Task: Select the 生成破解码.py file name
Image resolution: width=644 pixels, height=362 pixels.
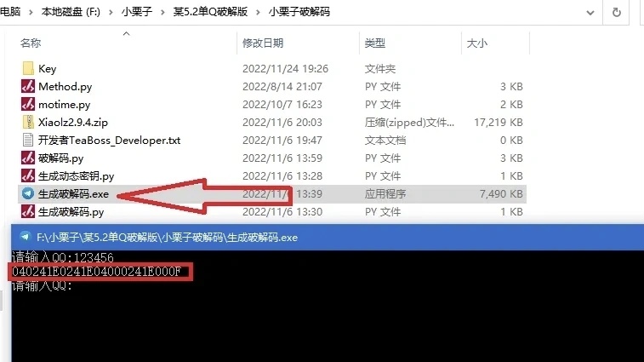Action: tap(71, 212)
